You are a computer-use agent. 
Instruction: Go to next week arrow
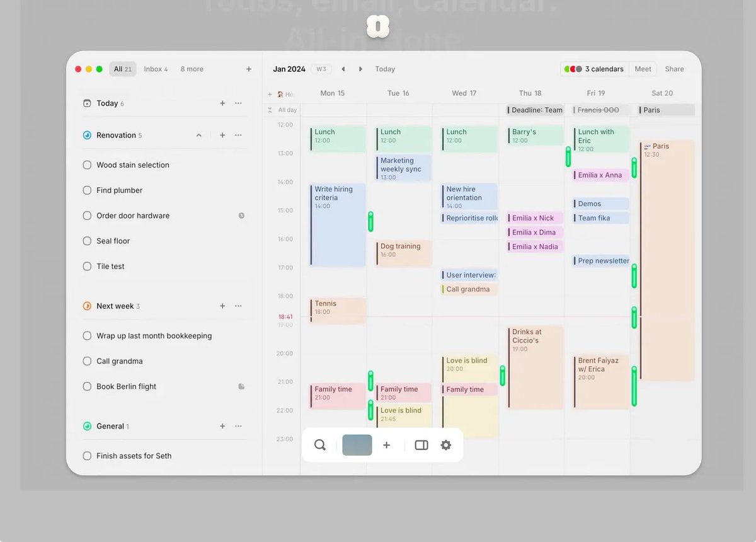pos(360,69)
